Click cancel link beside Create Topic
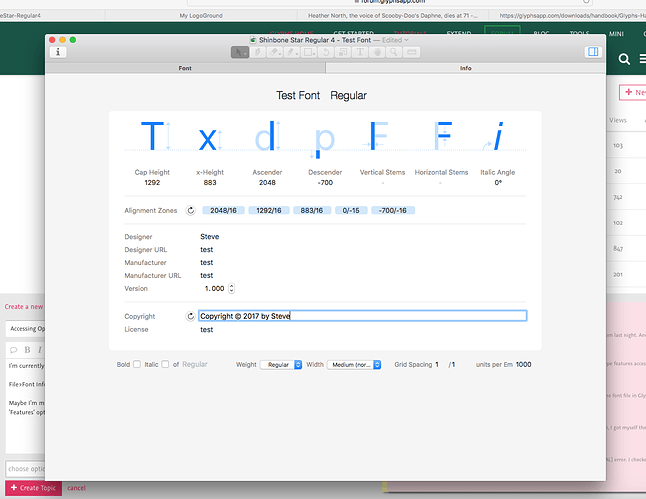This screenshot has width=646, height=499. pos(77,488)
